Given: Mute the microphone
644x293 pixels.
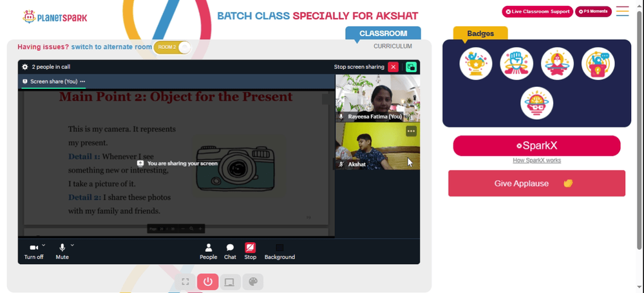Looking at the screenshot, I should click(62, 252).
